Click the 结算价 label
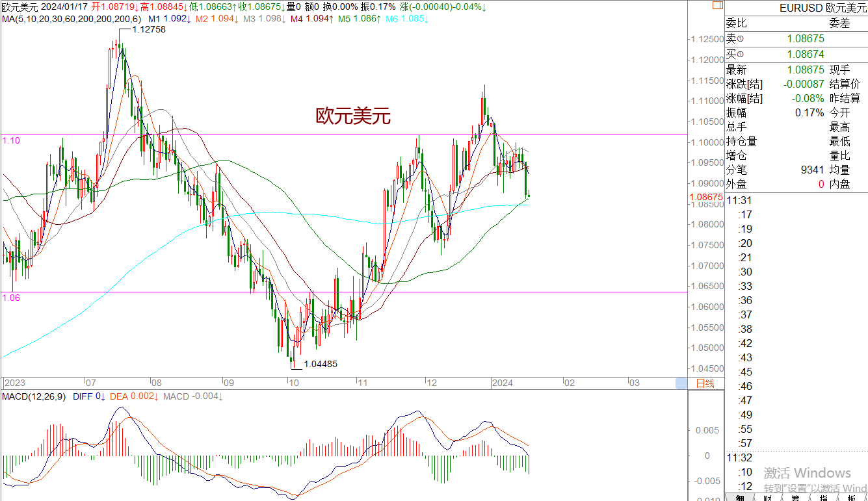This screenshot has width=868, height=501. tap(845, 84)
